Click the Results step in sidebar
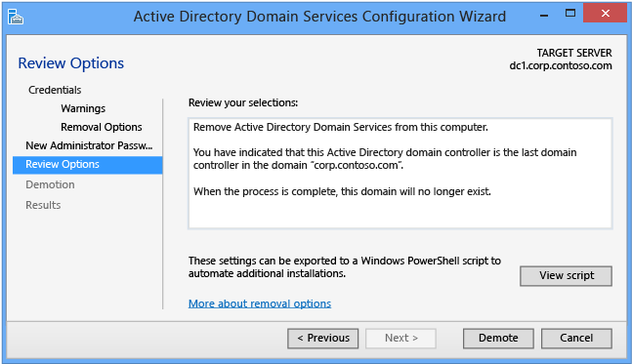 pos(43,205)
